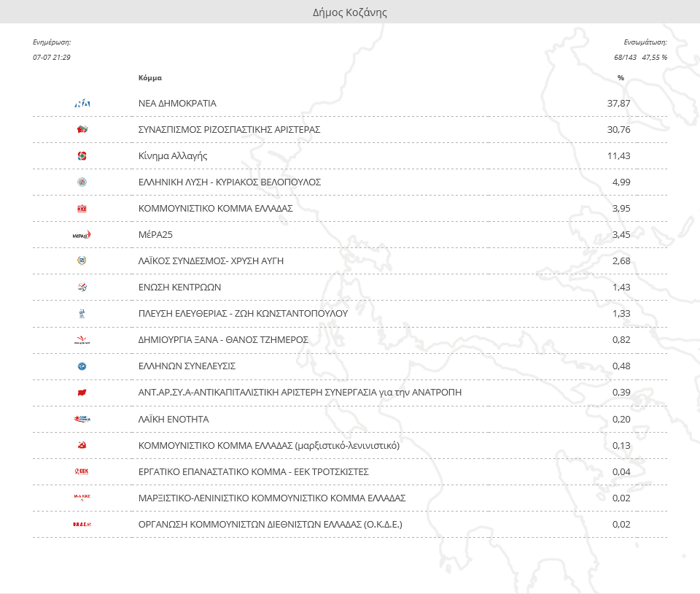The height and width of the screenshot is (594, 700).
Task: Click the 0,48 percentage value
Action: point(621,366)
